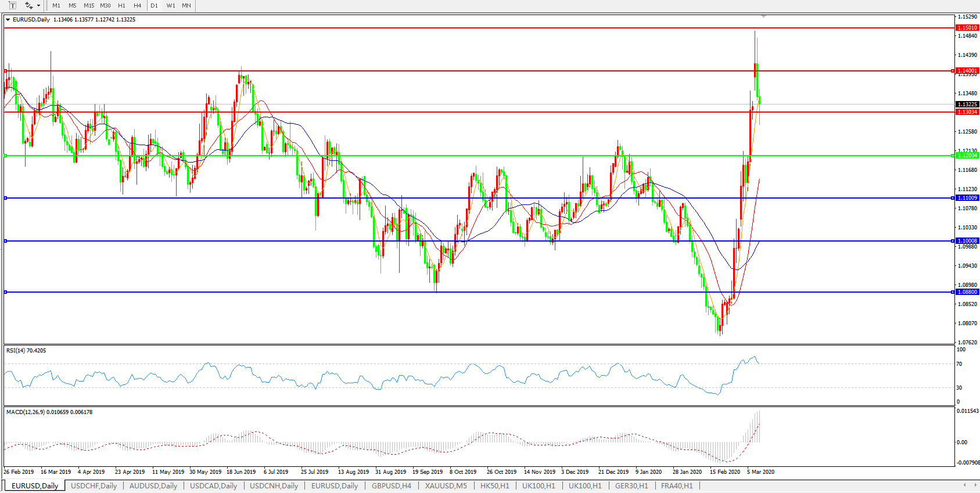Choose the MN monthly timeframe
Viewport: 980px width, 493px height.
coord(186,6)
